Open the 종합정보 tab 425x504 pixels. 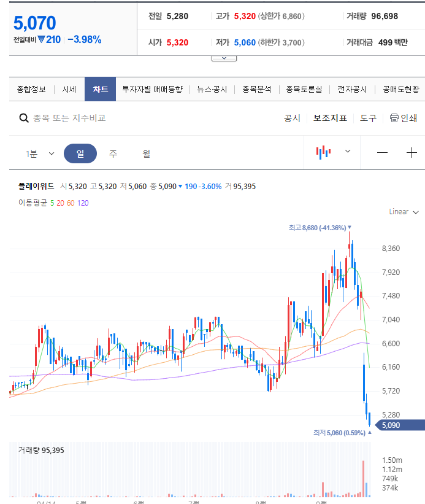(x=31, y=89)
